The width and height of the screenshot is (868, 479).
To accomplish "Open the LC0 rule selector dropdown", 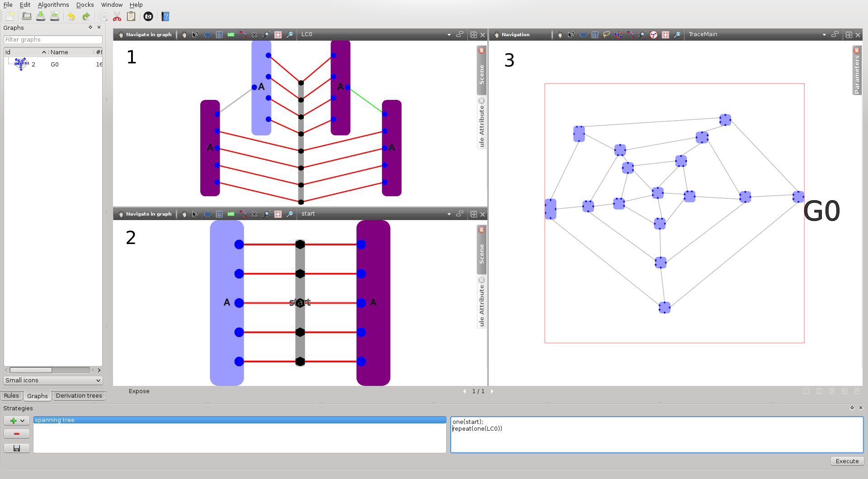I will click(448, 35).
